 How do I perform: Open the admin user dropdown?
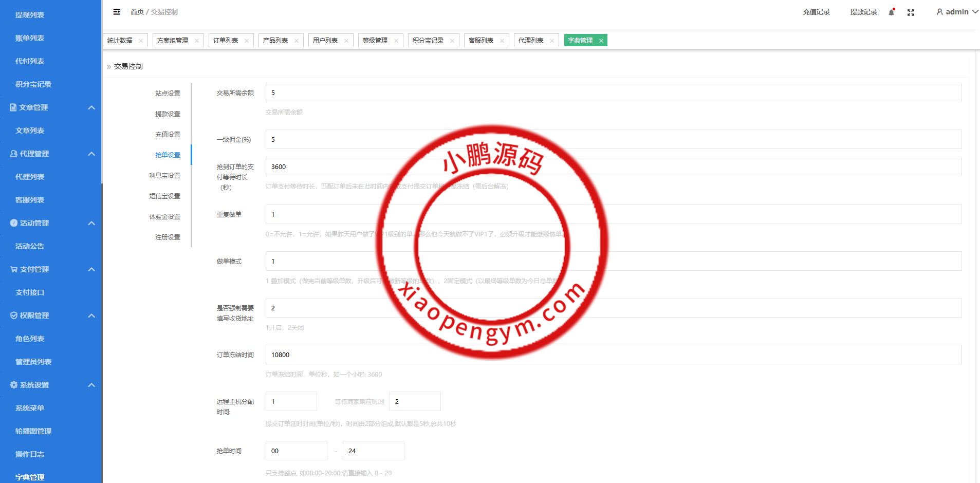point(957,12)
